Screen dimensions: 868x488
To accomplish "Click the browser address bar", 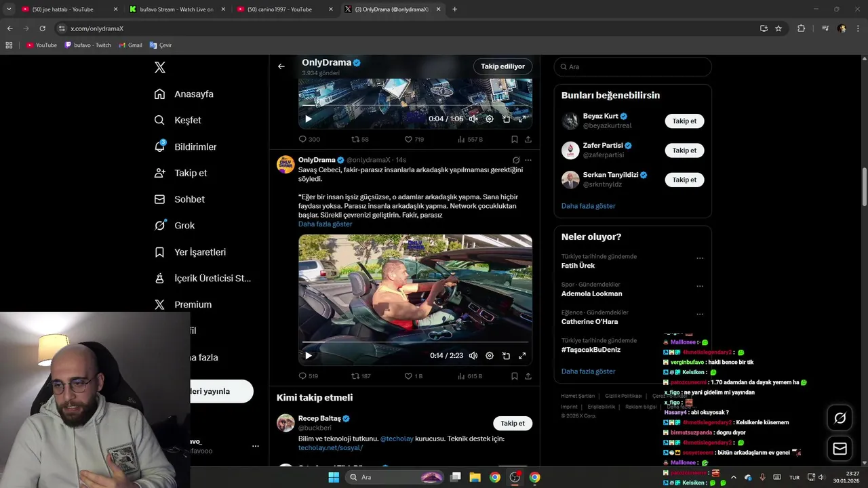I will [x=407, y=28].
